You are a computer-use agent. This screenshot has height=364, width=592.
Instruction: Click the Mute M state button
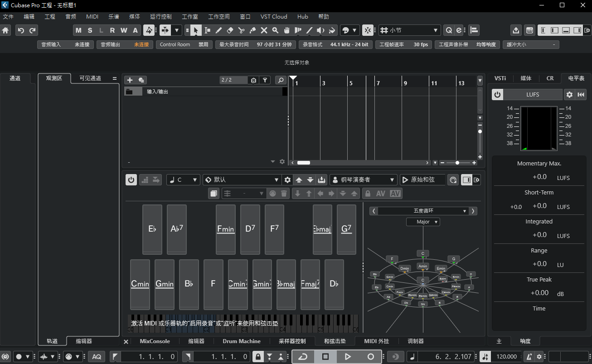pos(78,30)
